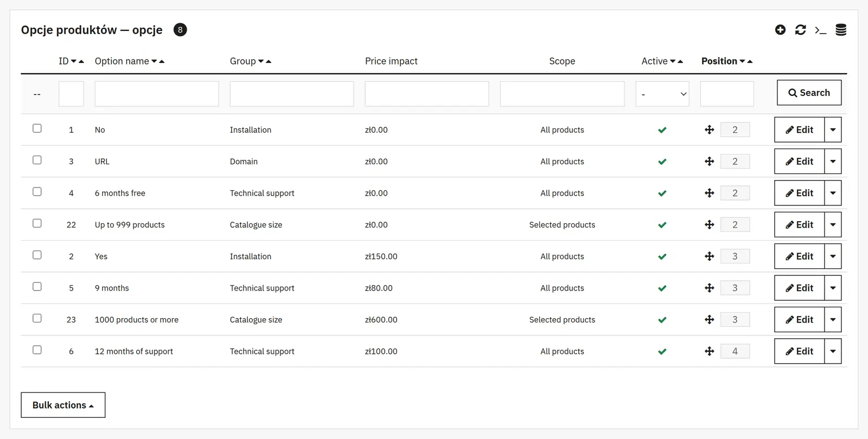Open Edit dropdown arrow for option No
Image resolution: width=868 pixels, height=439 pixels.
point(833,130)
